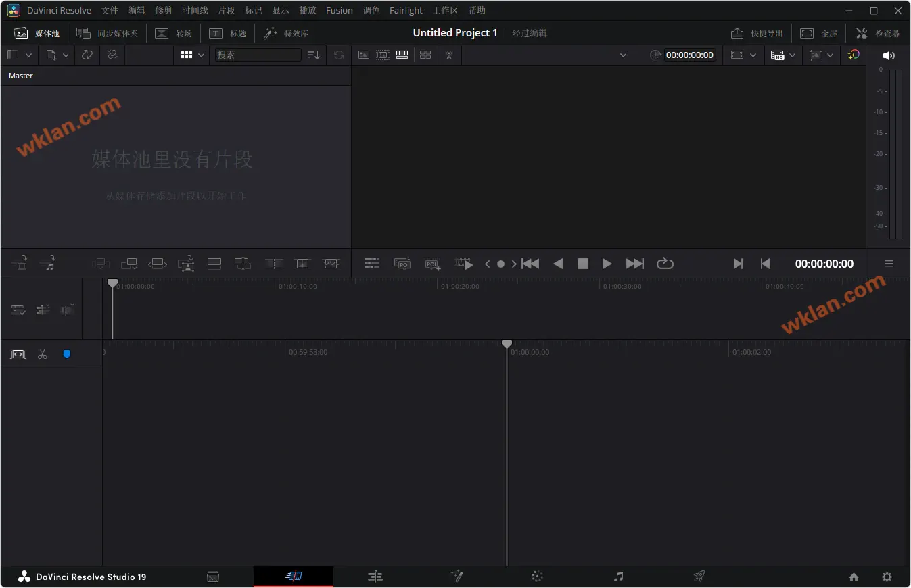Open the thumbnail view options dropdown

[x=200, y=55]
